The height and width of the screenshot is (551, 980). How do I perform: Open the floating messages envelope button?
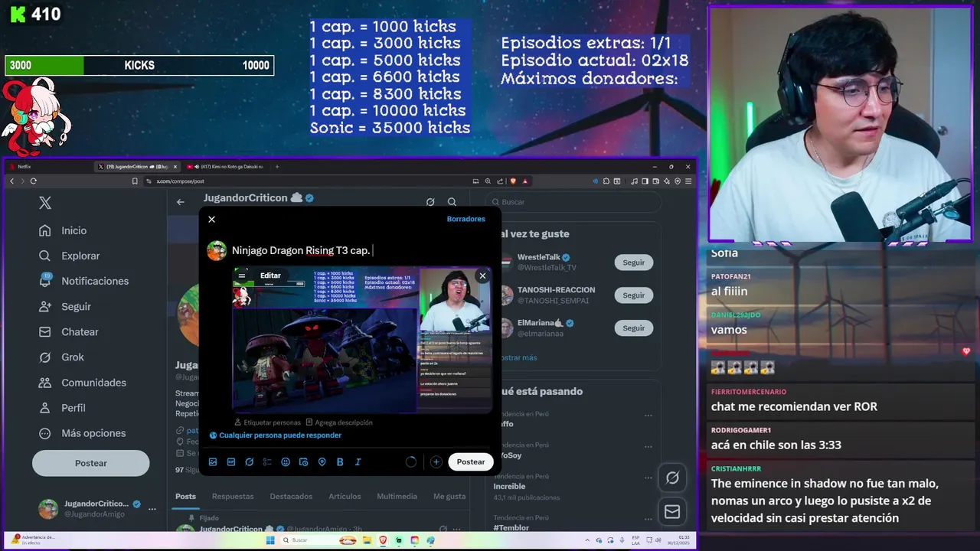[672, 512]
